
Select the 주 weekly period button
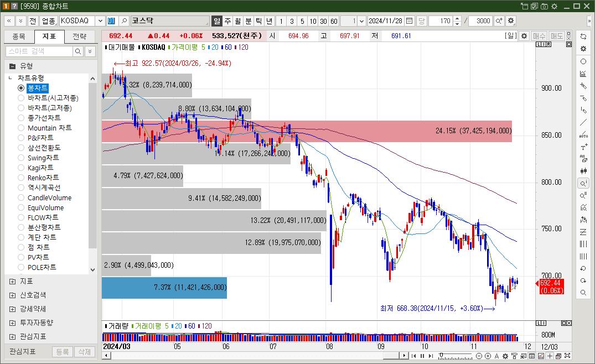pyautogui.click(x=227, y=21)
